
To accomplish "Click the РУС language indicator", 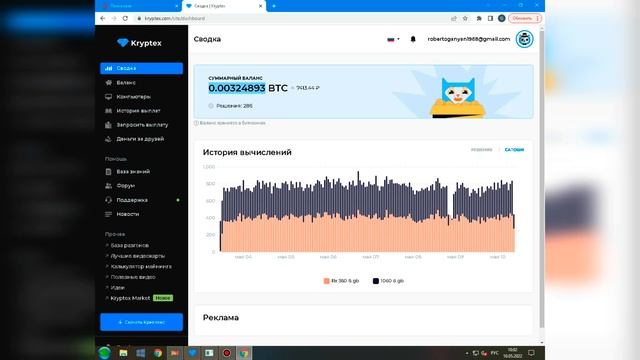I will coord(494,353).
